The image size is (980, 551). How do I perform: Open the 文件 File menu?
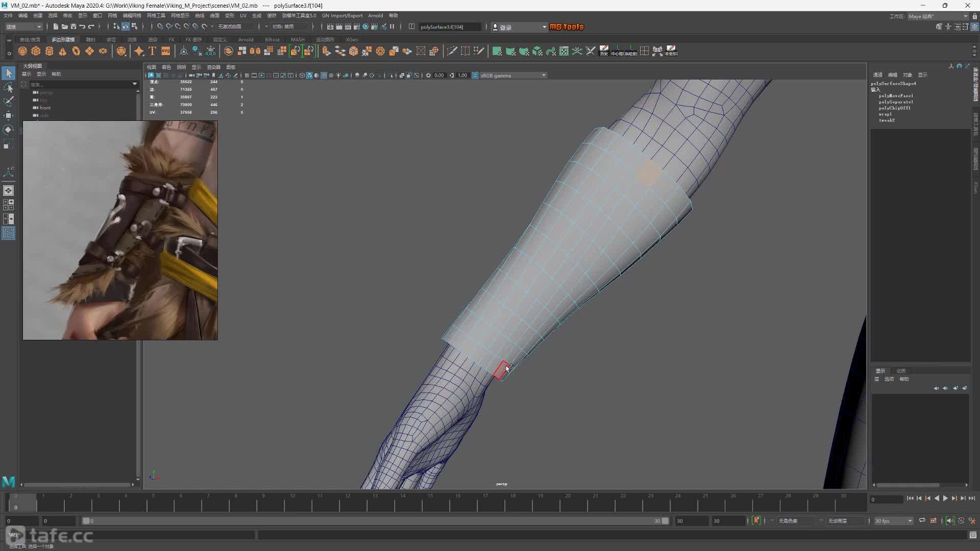coord(8,15)
